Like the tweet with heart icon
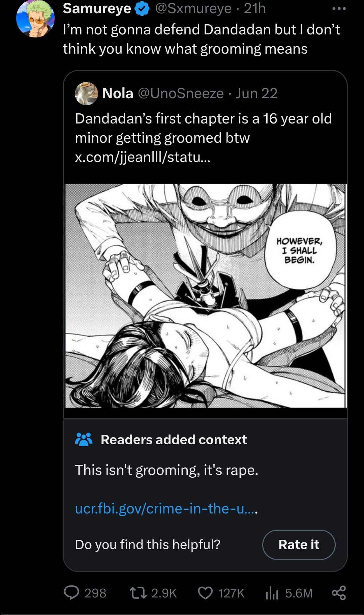Viewport: 364px width, 615px height. (205, 593)
